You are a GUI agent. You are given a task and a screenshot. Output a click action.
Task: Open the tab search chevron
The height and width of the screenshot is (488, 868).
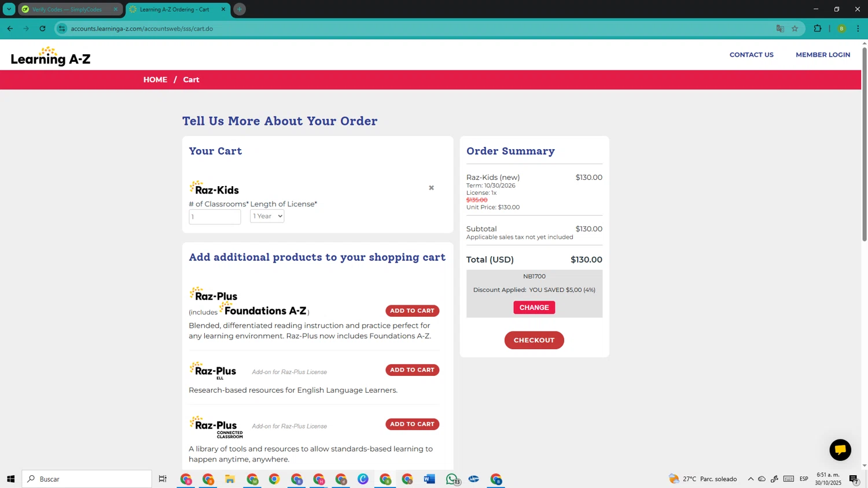pos(9,9)
